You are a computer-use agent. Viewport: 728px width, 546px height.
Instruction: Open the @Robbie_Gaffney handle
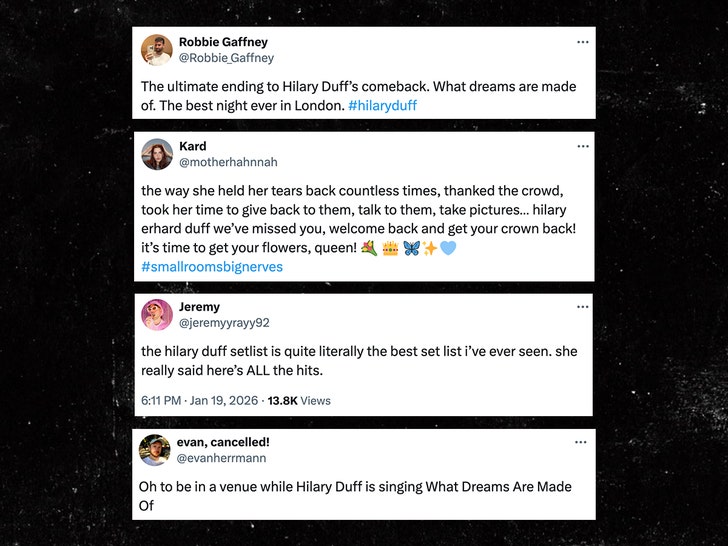(226, 58)
